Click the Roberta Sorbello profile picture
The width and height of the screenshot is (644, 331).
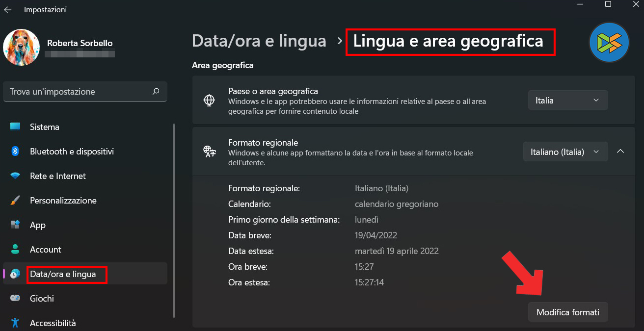(x=22, y=48)
